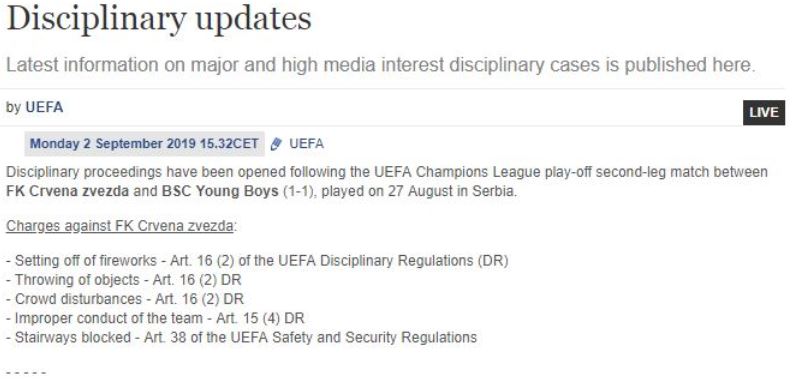Click the Disciplinary updates headline
Screen dimensions: 794x390
point(158,19)
